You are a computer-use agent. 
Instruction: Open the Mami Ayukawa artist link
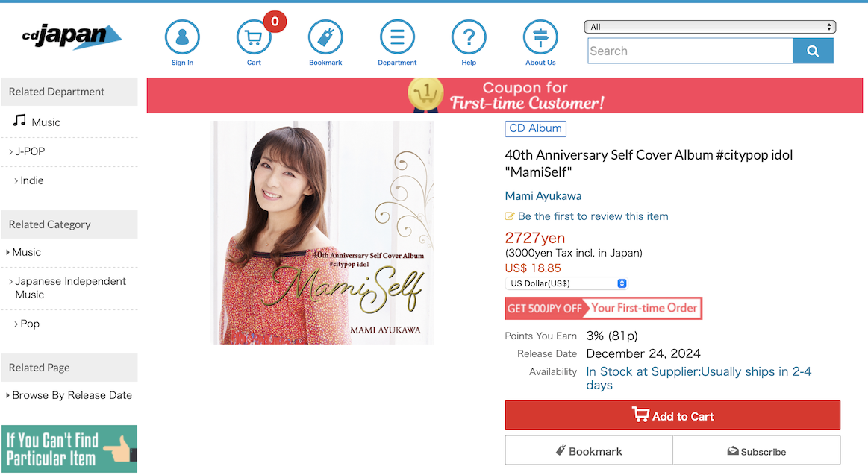click(543, 196)
